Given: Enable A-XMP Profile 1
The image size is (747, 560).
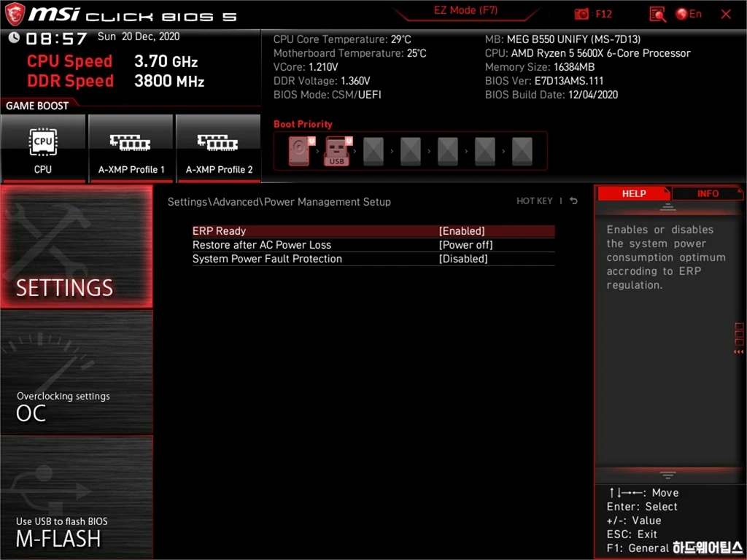Looking at the screenshot, I should click(131, 148).
